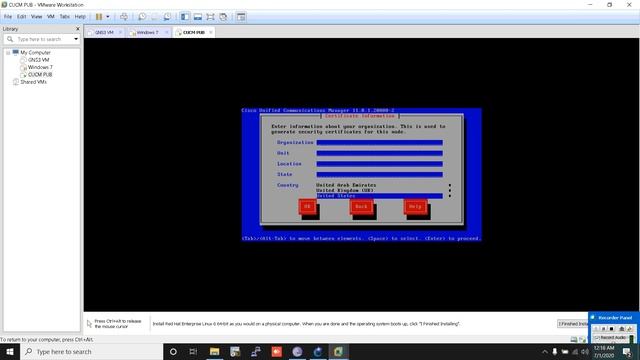Click the Revert to Snapshot toolbar icon
Image resolution: width=640 pixels, height=360 pixels.
point(154,17)
